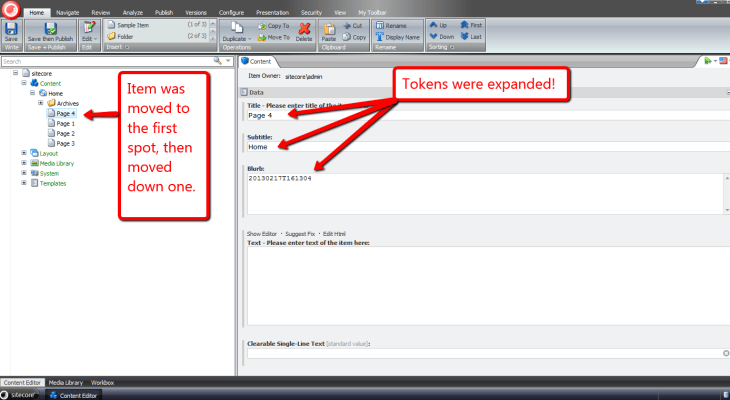Image resolution: width=730 pixels, height=400 pixels.
Task: Click the Subtitle field containing Home
Action: point(488,147)
